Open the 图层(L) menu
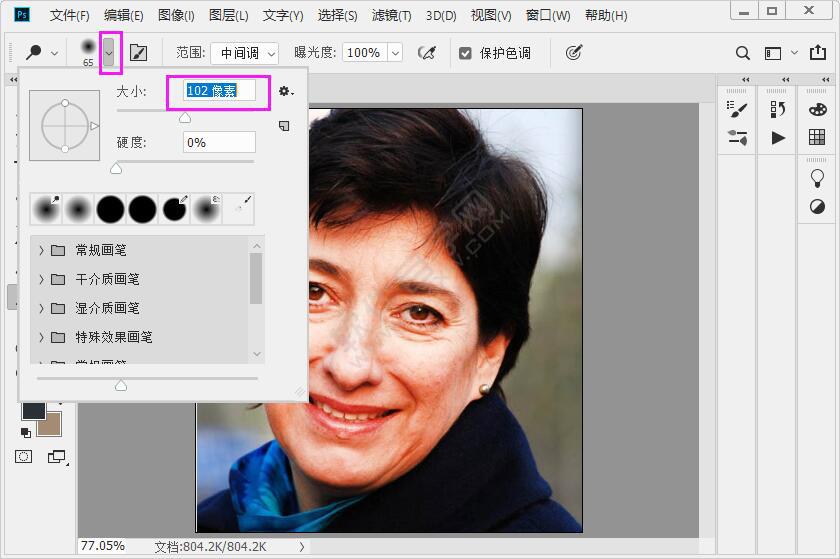 click(229, 15)
